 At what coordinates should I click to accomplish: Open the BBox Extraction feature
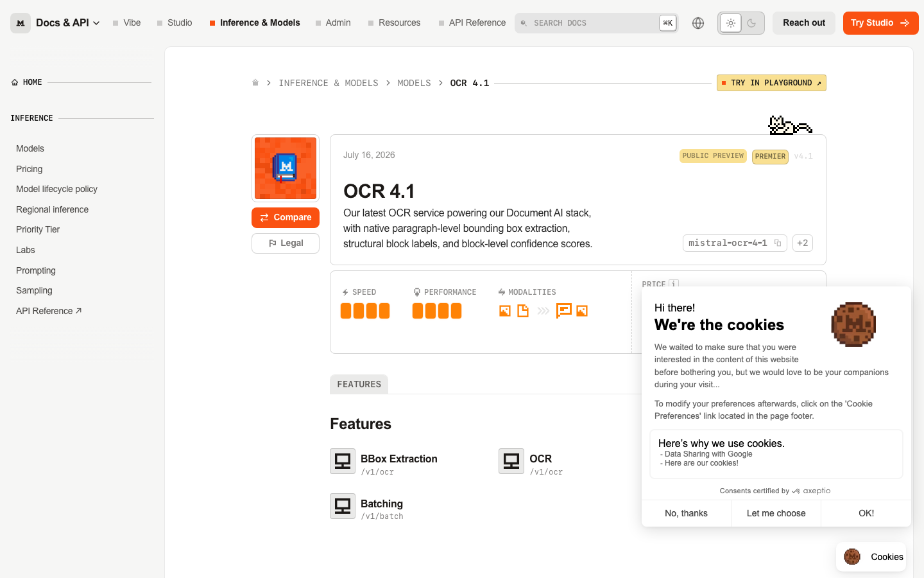click(x=399, y=459)
